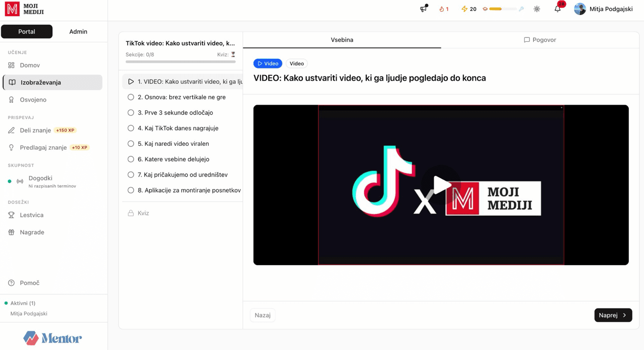This screenshot has width=644, height=350.
Task: Click the Pogovor chat bubble icon
Action: click(527, 40)
